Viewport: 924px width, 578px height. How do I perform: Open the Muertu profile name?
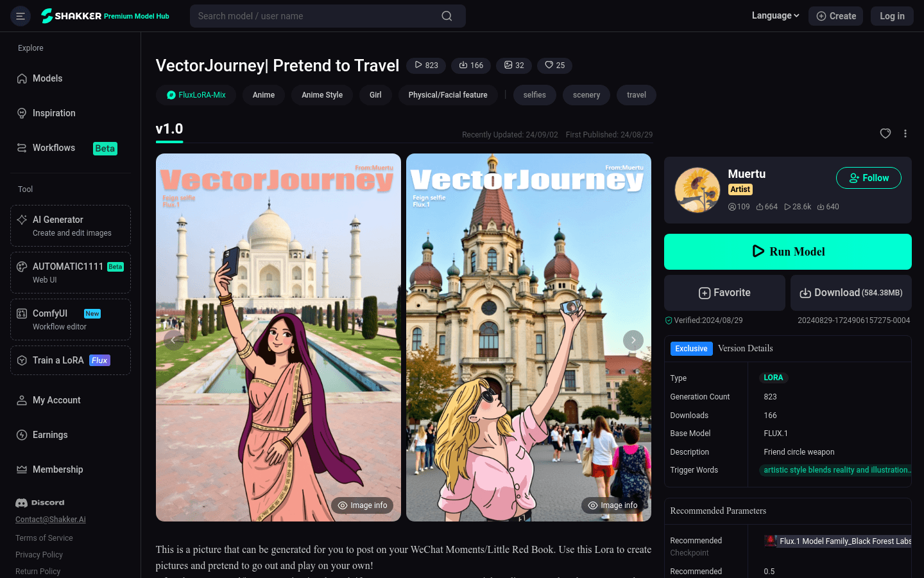747,174
